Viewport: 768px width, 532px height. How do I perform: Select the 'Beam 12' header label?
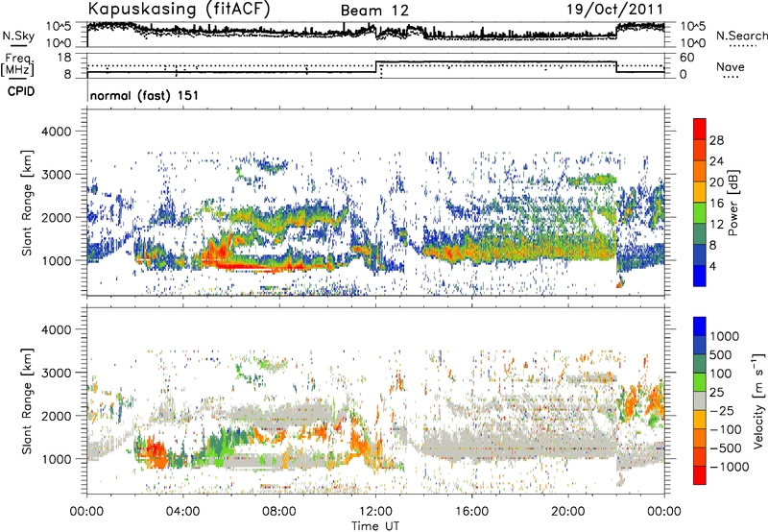pos(374,11)
